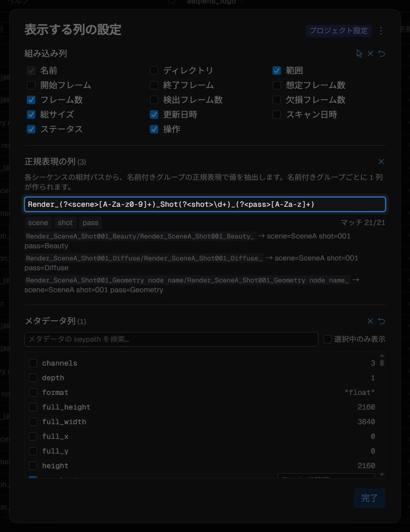
Task: Enable the 検出フレーム数 column checkbox
Action: tap(154, 100)
